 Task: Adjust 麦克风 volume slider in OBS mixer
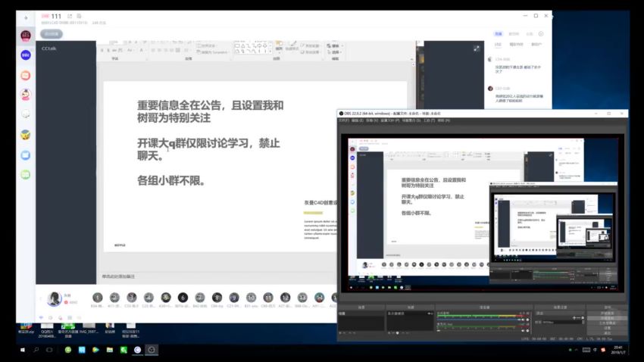(x=479, y=331)
